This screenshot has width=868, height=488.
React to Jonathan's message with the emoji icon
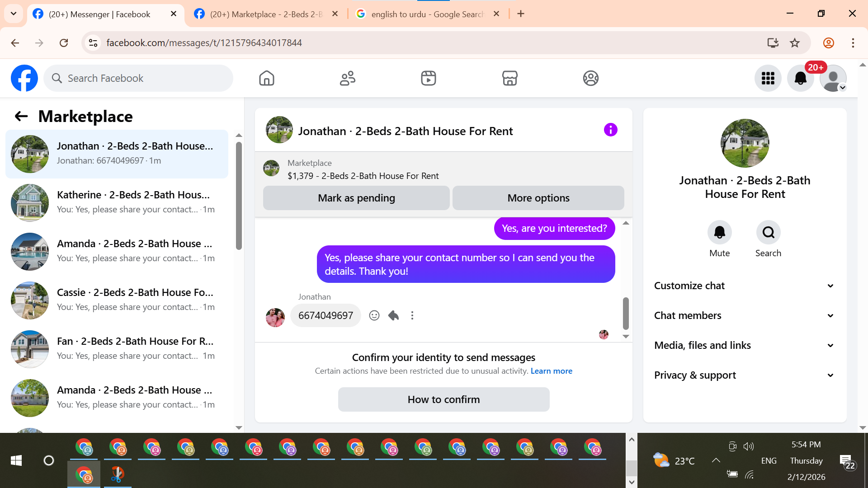[374, 315]
